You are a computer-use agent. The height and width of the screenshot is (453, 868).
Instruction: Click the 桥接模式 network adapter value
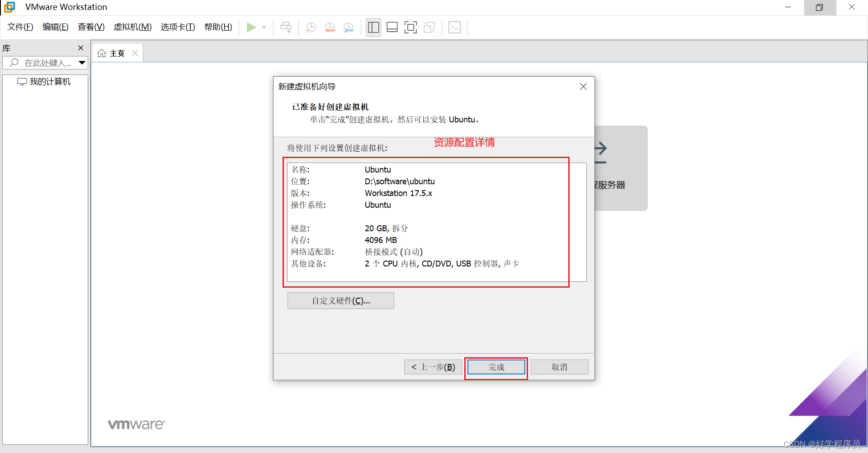(394, 252)
